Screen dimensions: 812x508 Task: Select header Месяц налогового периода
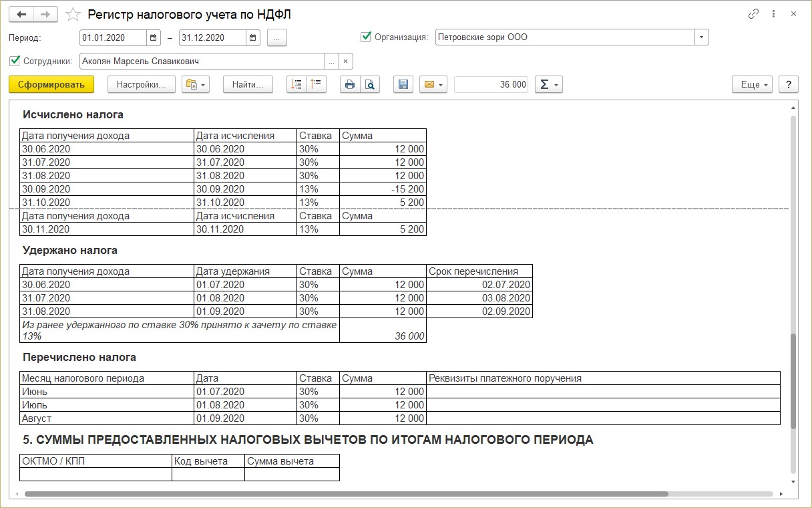[107, 378]
